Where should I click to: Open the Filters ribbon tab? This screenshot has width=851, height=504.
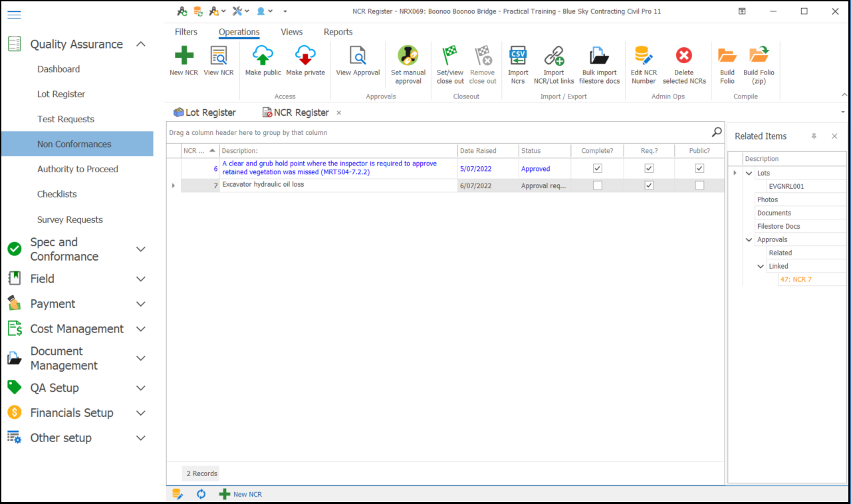point(186,32)
